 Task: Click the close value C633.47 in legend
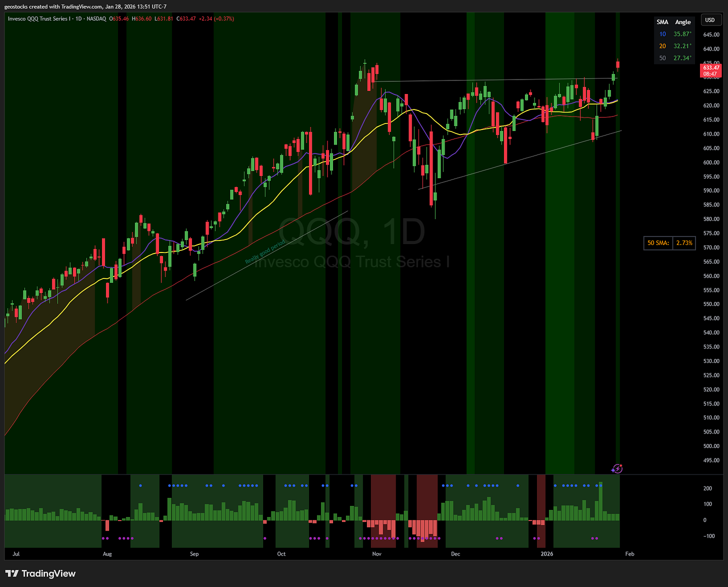pos(186,18)
